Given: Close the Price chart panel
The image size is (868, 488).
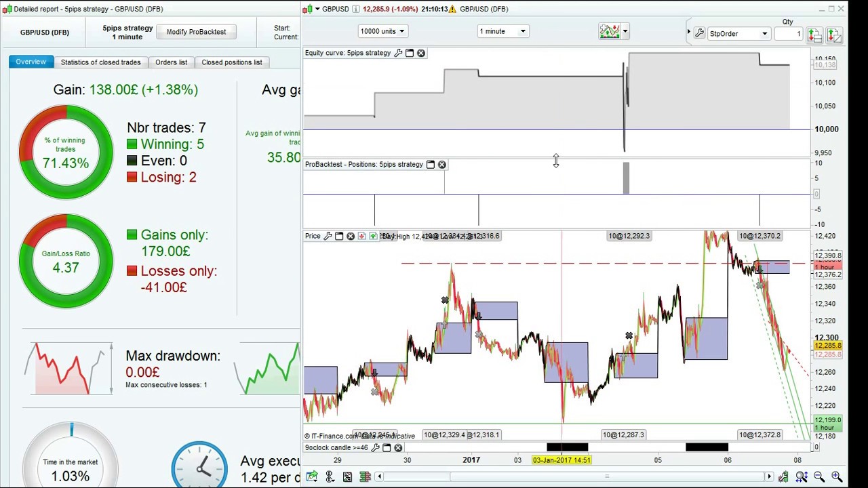Looking at the screenshot, I should point(351,236).
